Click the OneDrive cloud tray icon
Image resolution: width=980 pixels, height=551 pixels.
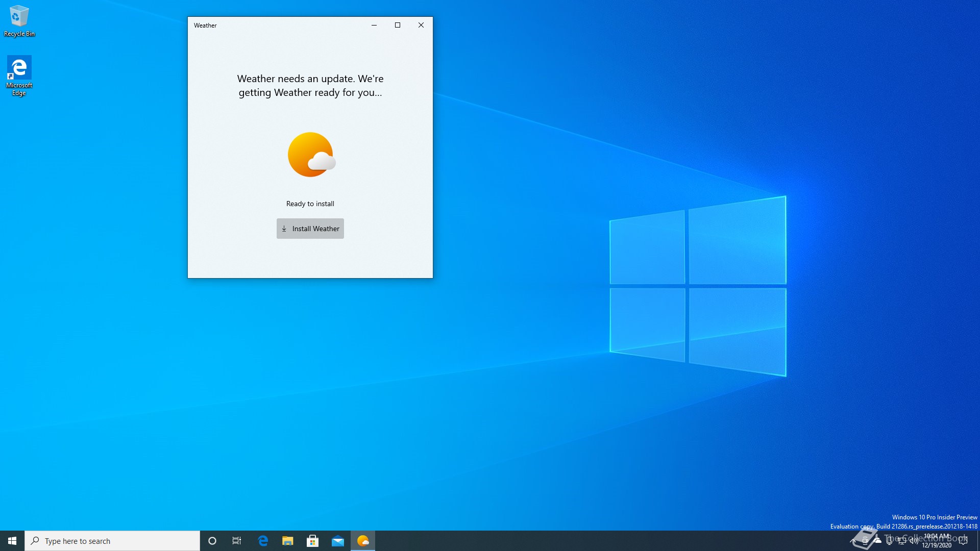(877, 541)
